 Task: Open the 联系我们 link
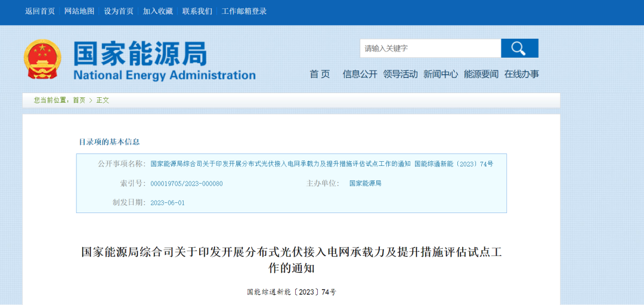pos(197,11)
